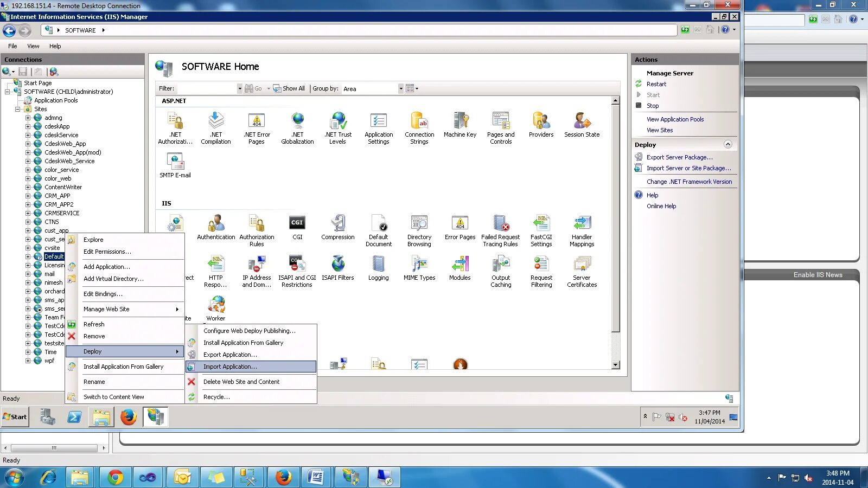Image resolution: width=868 pixels, height=488 pixels.
Task: Select Application Pools tree item
Action: 56,100
